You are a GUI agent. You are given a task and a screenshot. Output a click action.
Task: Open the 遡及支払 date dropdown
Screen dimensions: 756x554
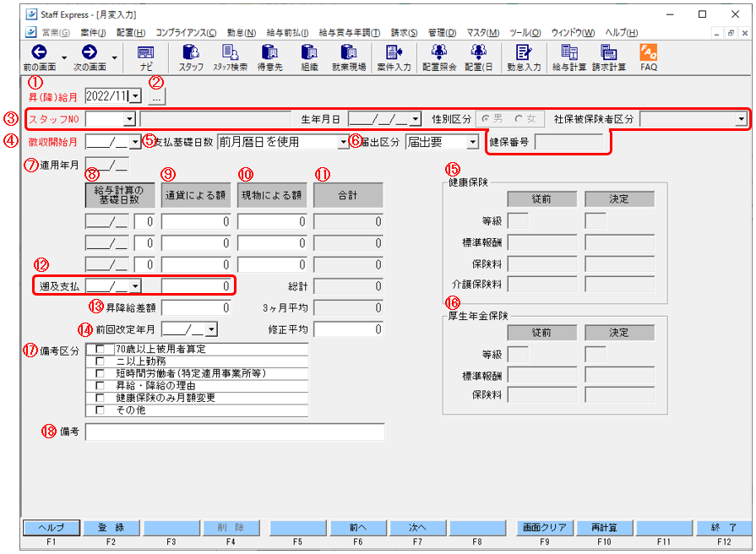[x=135, y=286]
